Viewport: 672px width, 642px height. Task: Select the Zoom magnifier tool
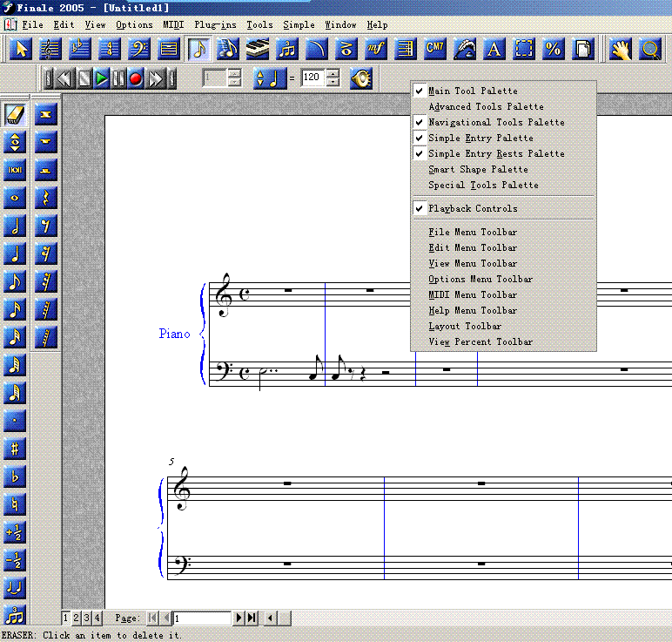650,49
